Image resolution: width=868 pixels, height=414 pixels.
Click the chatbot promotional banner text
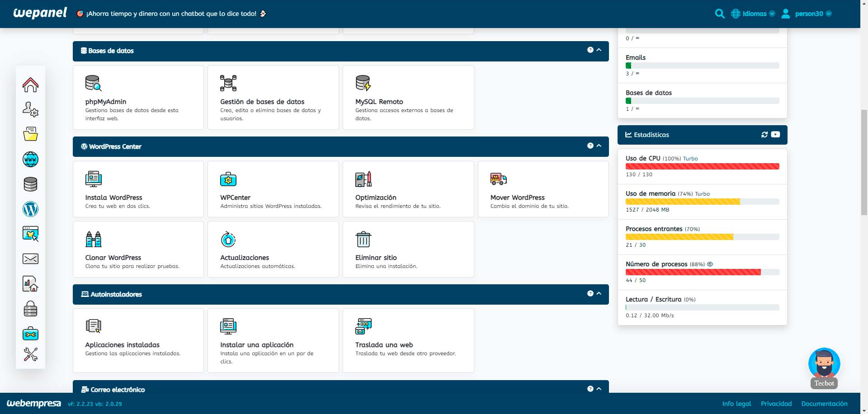(171, 14)
